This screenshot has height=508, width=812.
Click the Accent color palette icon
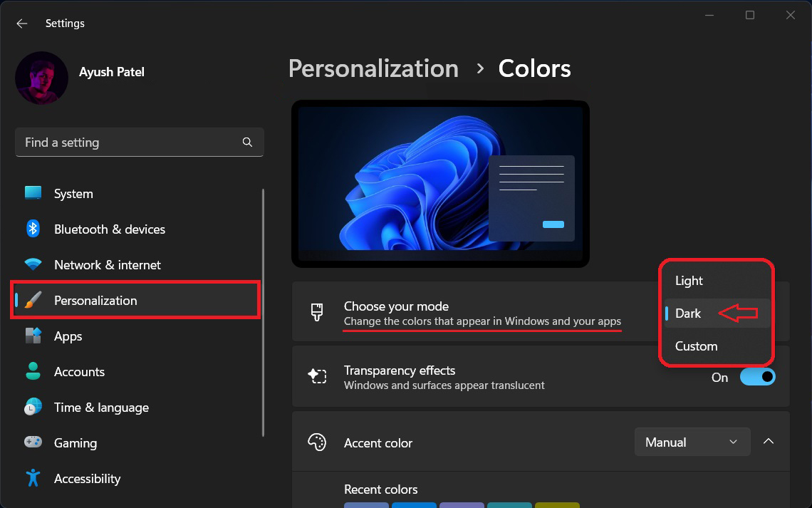click(x=317, y=442)
